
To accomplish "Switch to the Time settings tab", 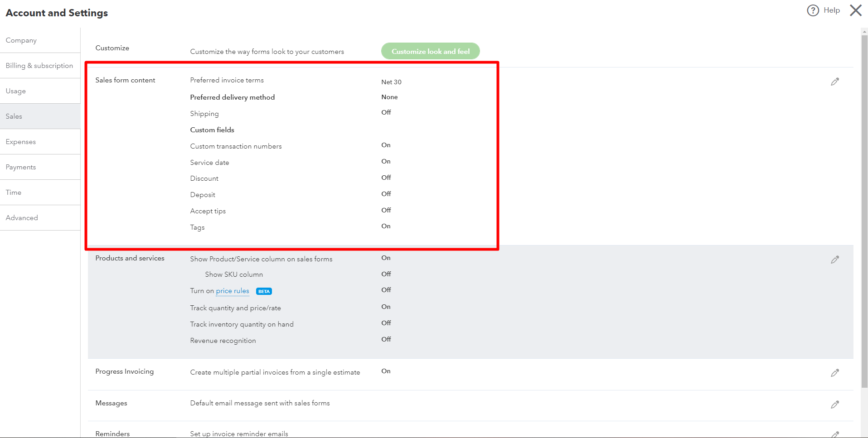I will tap(14, 193).
